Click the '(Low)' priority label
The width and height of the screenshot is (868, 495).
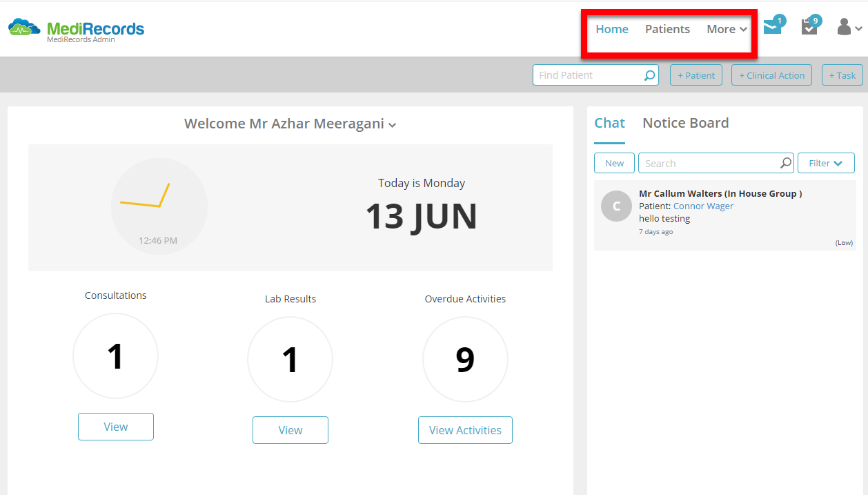pyautogui.click(x=844, y=243)
